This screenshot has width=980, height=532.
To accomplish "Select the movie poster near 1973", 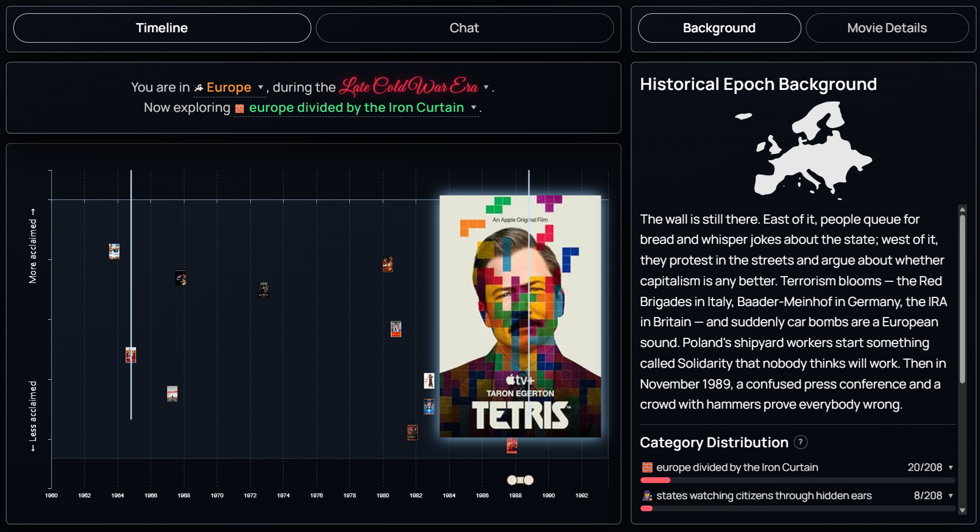I will pos(263,290).
